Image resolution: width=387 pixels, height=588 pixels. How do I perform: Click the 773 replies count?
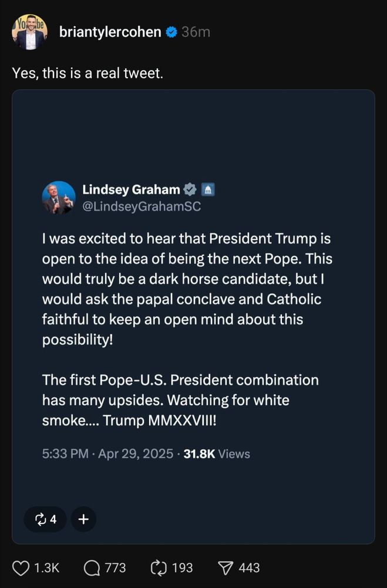(115, 568)
